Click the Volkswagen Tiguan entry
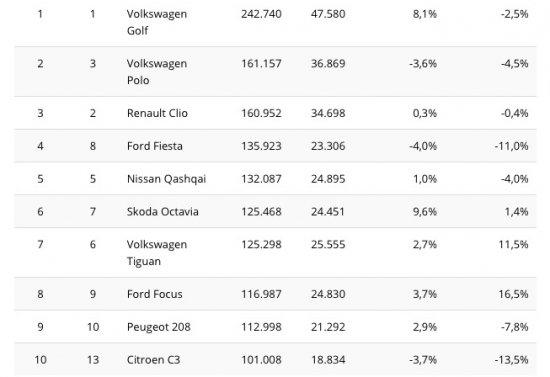The height and width of the screenshot is (377, 550). click(x=157, y=253)
